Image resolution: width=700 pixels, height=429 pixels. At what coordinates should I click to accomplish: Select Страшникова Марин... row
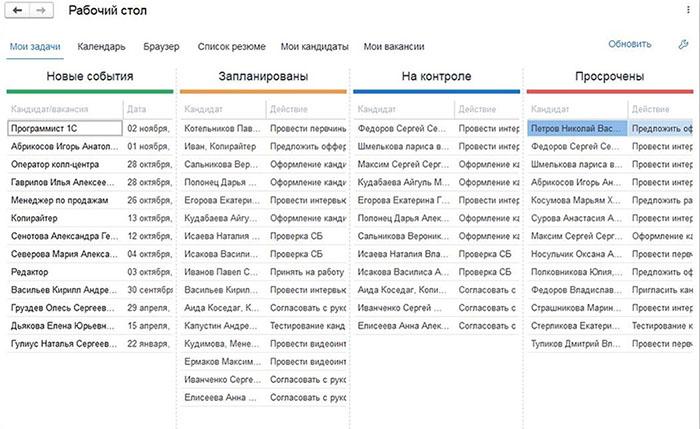(x=610, y=308)
